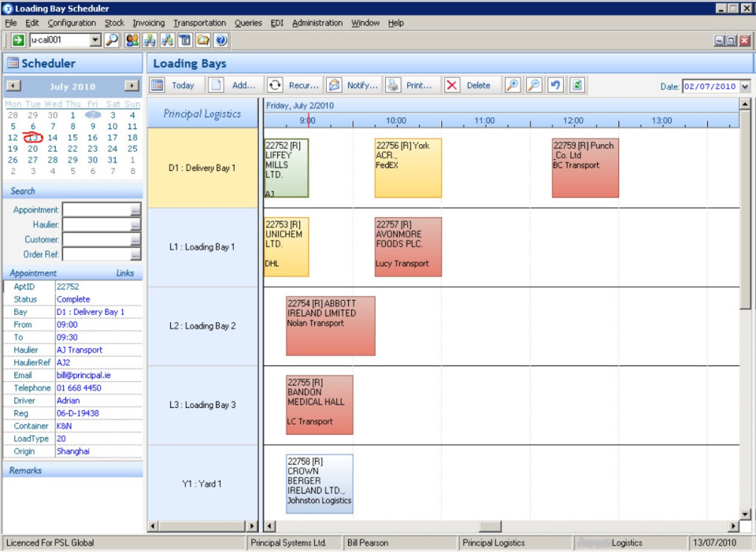Click the magnifying glass search icon
The height and width of the screenshot is (552, 756).
coord(112,40)
